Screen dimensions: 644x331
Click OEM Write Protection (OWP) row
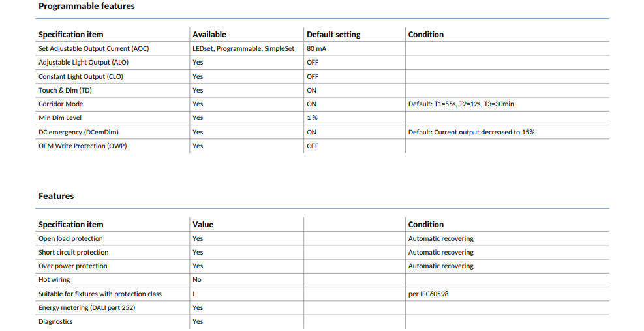[322, 146]
